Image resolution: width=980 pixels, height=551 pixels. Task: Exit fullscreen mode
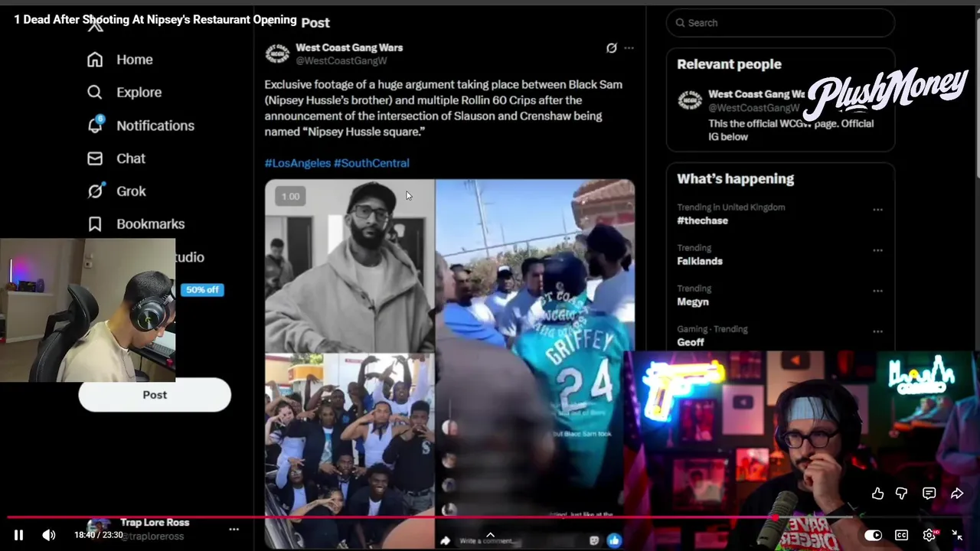pos(957,535)
